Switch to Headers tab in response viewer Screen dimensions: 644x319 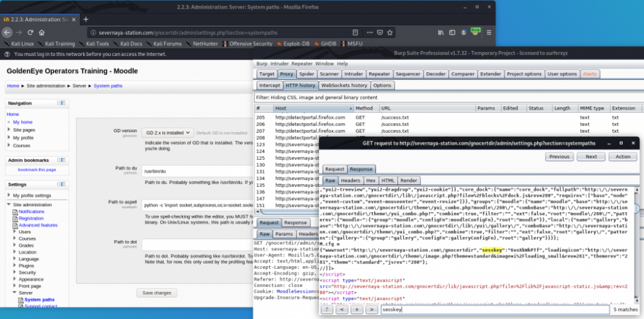(350, 180)
